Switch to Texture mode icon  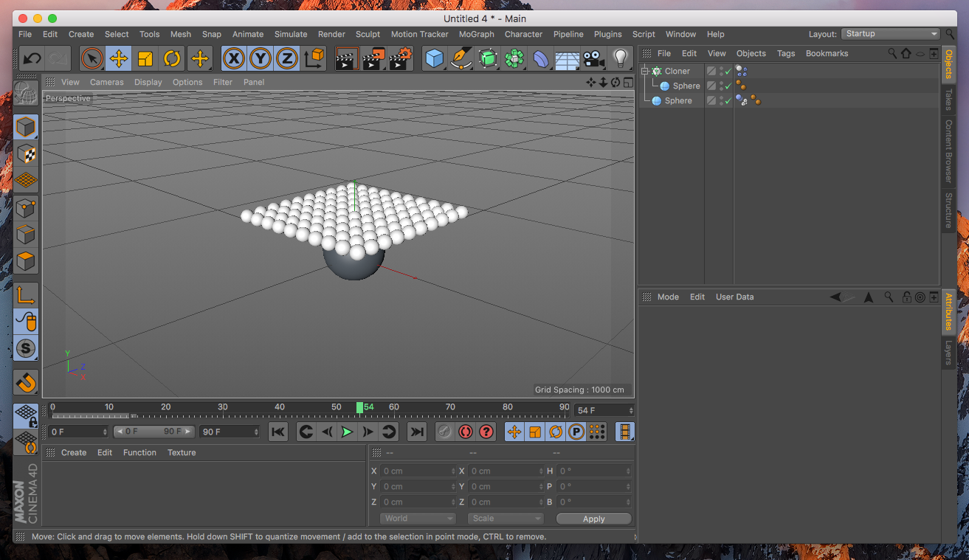(x=26, y=154)
